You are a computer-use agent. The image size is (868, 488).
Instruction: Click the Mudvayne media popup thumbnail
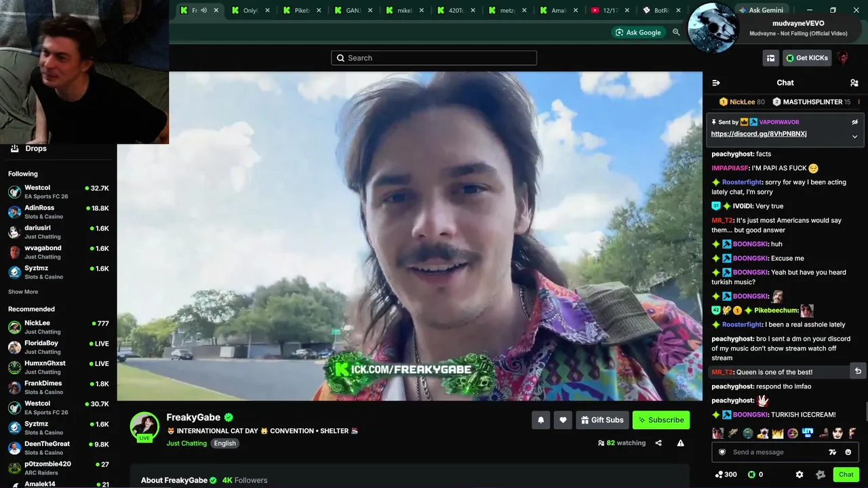tap(713, 28)
